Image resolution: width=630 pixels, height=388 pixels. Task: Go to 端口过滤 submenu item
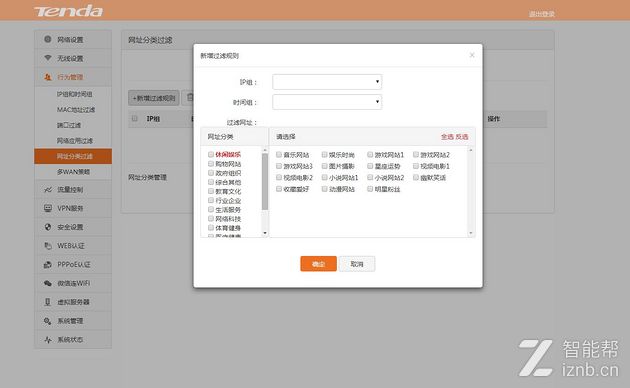pyautogui.click(x=69, y=125)
